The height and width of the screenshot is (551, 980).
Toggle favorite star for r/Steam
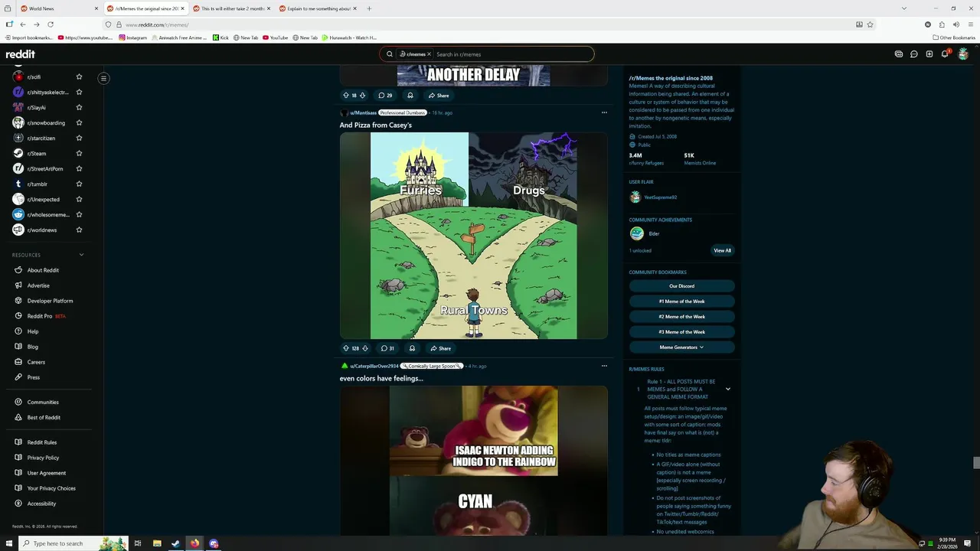[79, 153]
